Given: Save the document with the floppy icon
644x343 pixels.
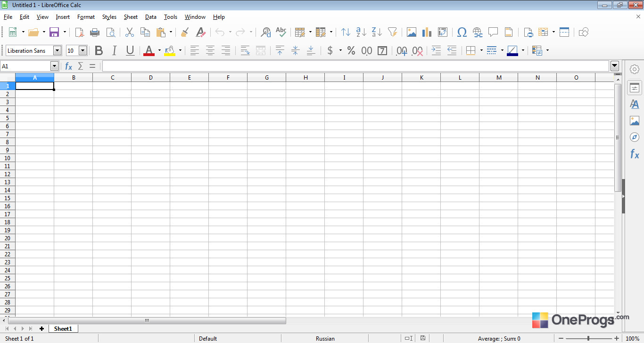Looking at the screenshot, I should [x=54, y=32].
